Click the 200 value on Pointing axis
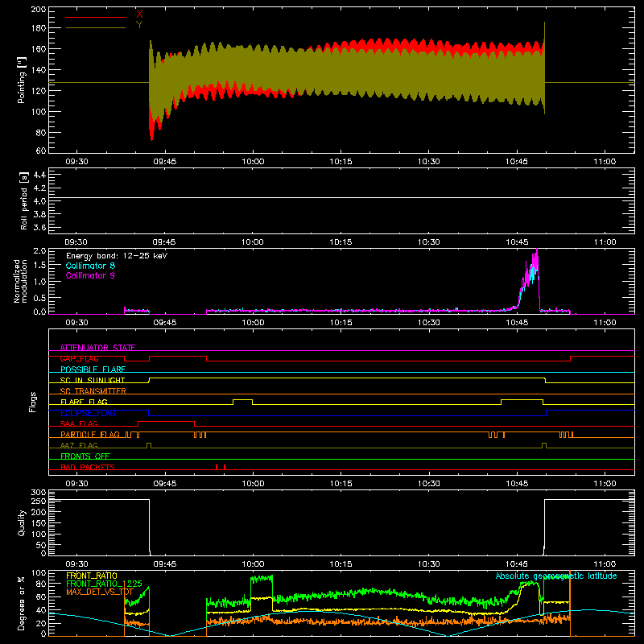The image size is (644, 644). tap(38, 9)
